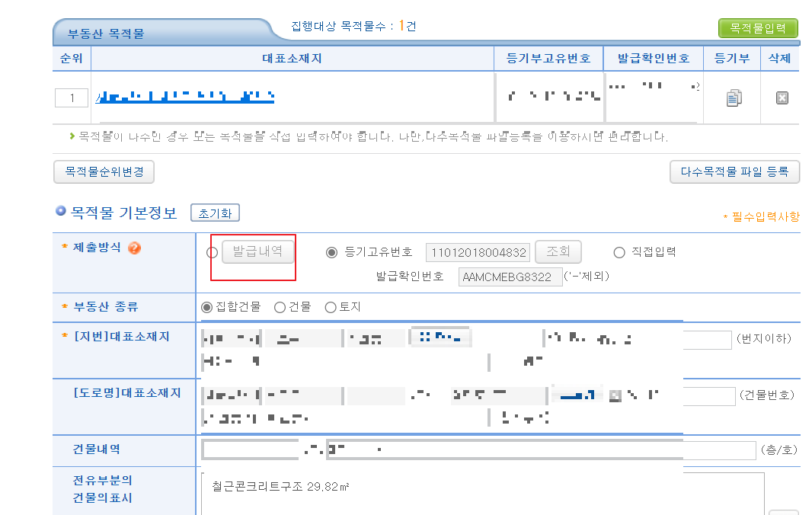Click the 전유부분의 건물의표시 label
812x515 pixels.
[x=103, y=489]
